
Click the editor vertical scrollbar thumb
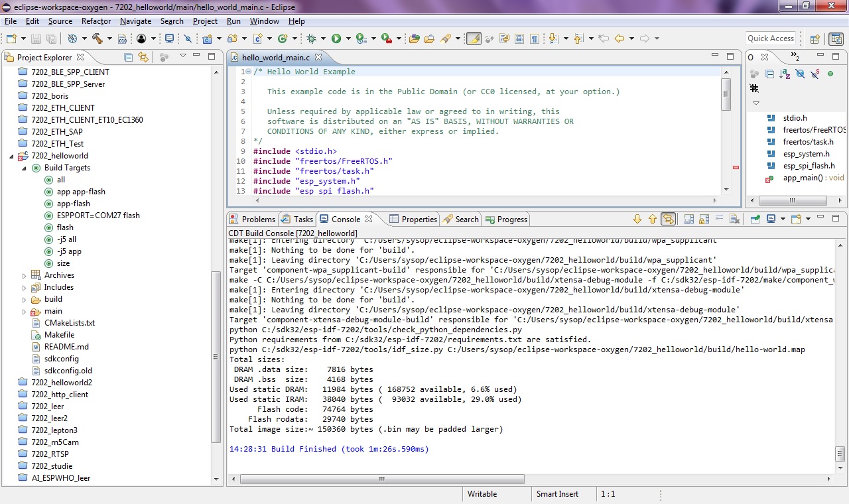(726, 94)
